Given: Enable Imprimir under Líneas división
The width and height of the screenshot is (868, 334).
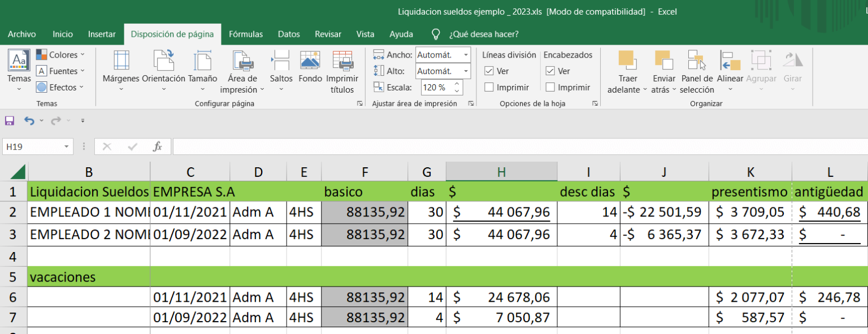Looking at the screenshot, I should pos(491,87).
